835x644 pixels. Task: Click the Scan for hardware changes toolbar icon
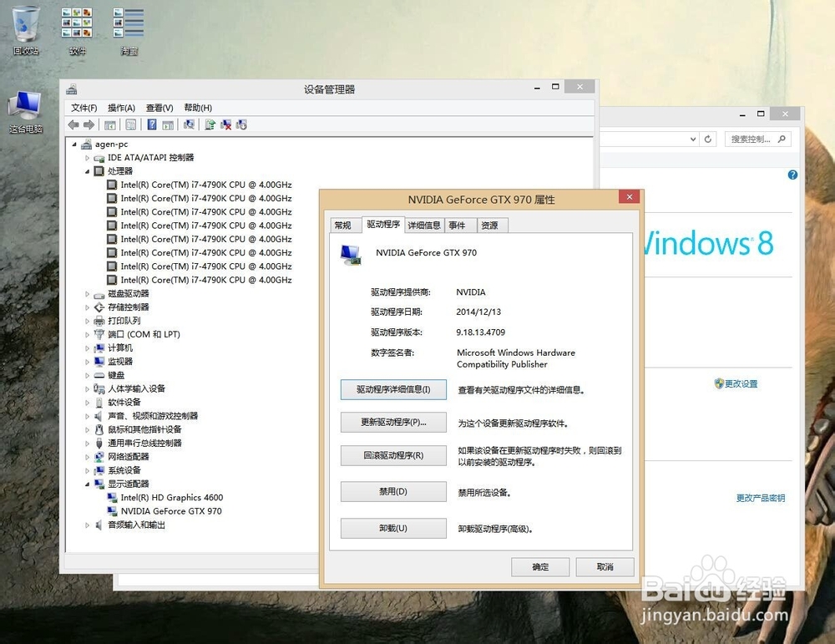(189, 124)
